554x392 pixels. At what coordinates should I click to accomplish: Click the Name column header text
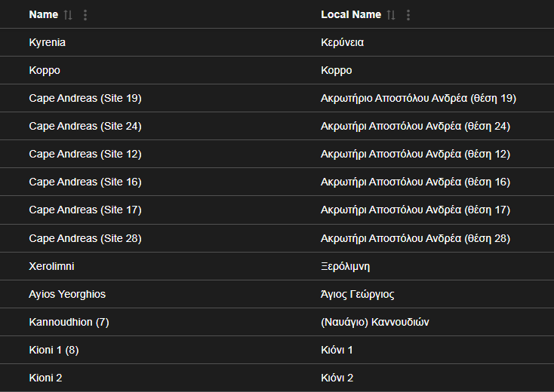(x=43, y=15)
